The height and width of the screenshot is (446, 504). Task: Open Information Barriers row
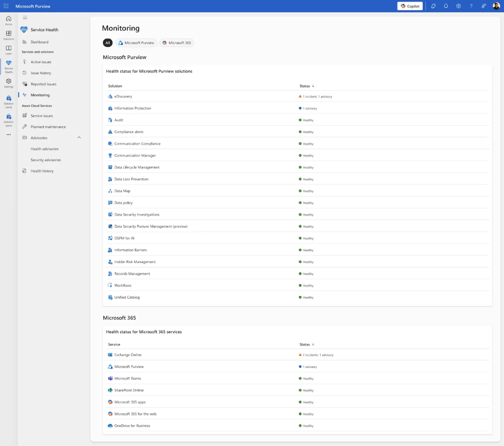(x=298, y=250)
